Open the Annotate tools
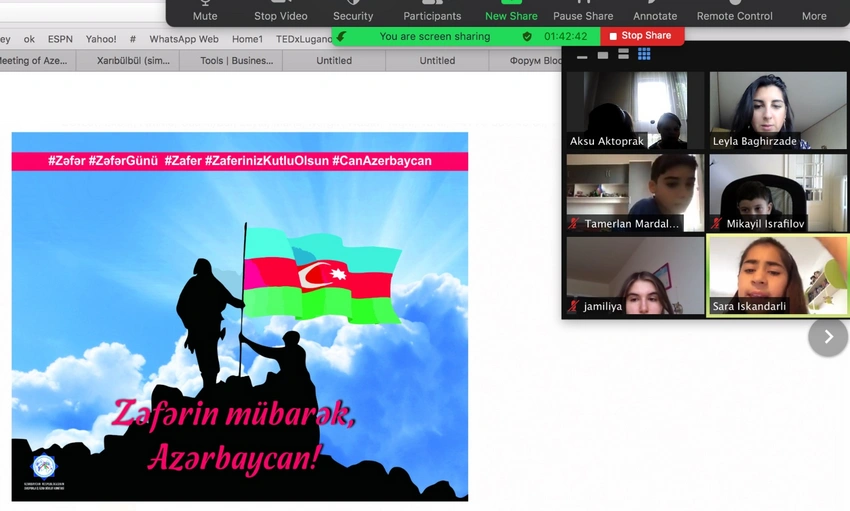Viewport: 850px width, 511px height. tap(655, 11)
